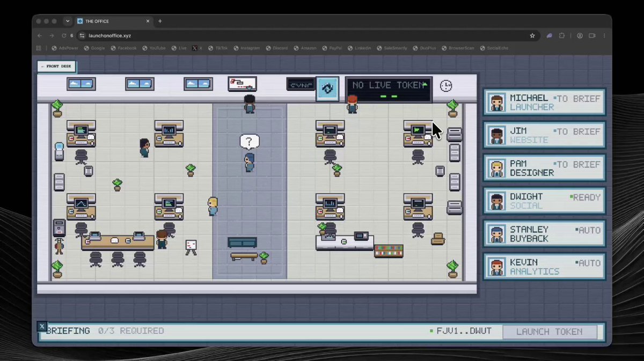
Task: Click the blue logo picture on the wall
Action: click(327, 88)
